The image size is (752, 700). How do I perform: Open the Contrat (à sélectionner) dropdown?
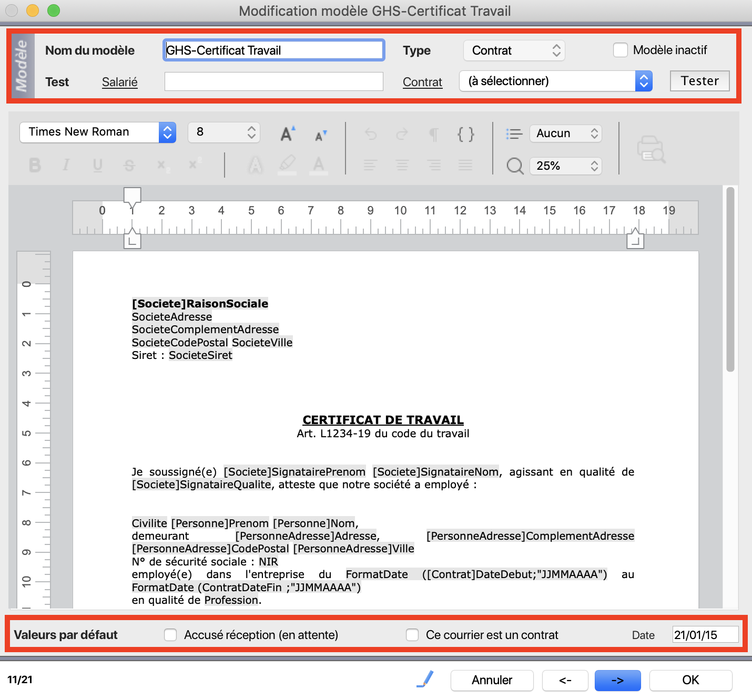[x=556, y=81]
